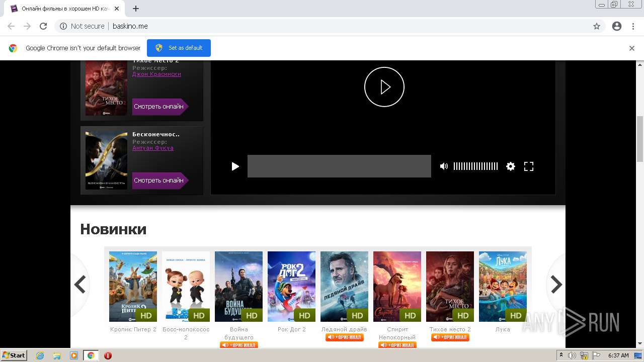
Task: Go forward with the browser forward arrow
Action: tap(27, 26)
